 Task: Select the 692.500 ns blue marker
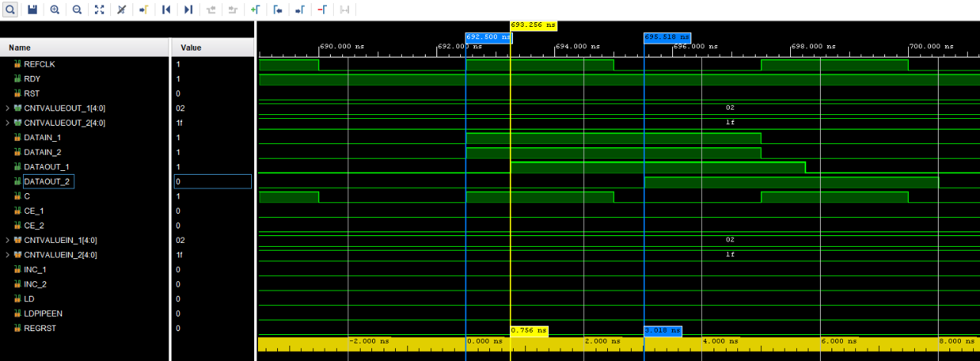click(x=488, y=37)
